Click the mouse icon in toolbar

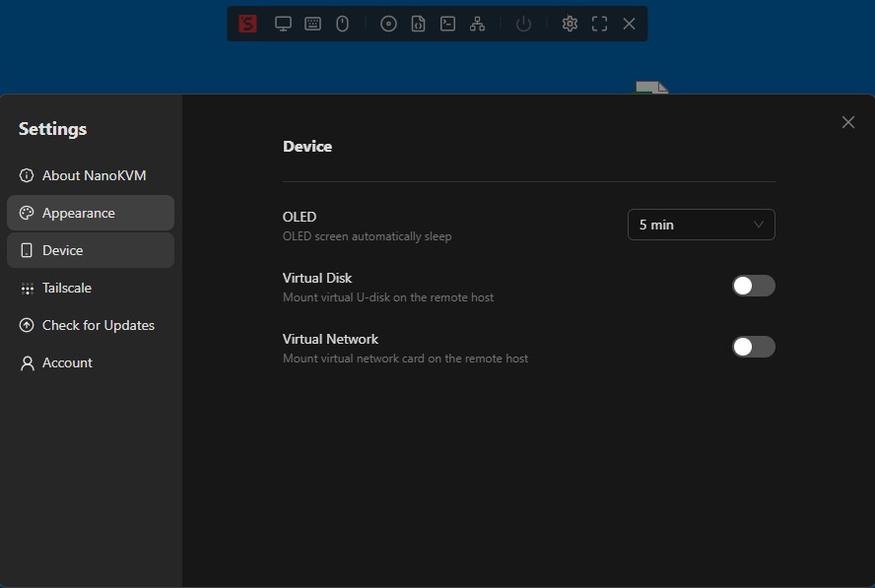click(x=343, y=24)
